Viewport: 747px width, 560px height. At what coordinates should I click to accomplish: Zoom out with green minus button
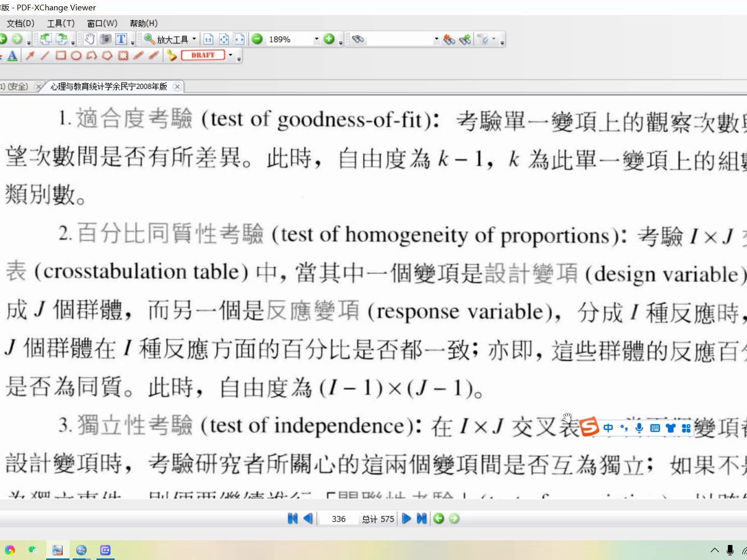(257, 39)
